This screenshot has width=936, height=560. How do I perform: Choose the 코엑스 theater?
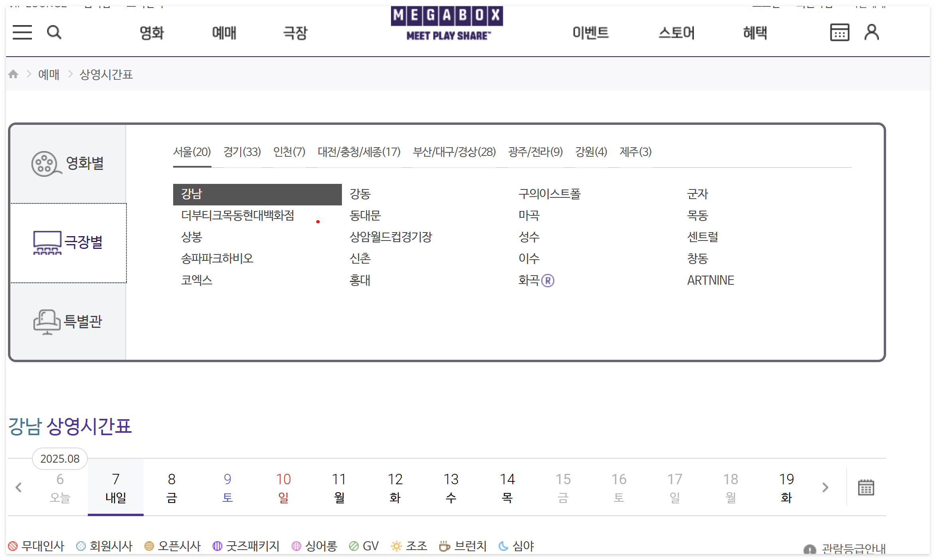196,280
